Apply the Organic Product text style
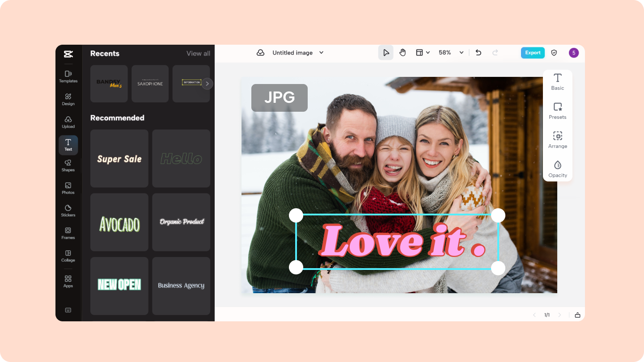The width and height of the screenshot is (644, 362). tap(181, 222)
